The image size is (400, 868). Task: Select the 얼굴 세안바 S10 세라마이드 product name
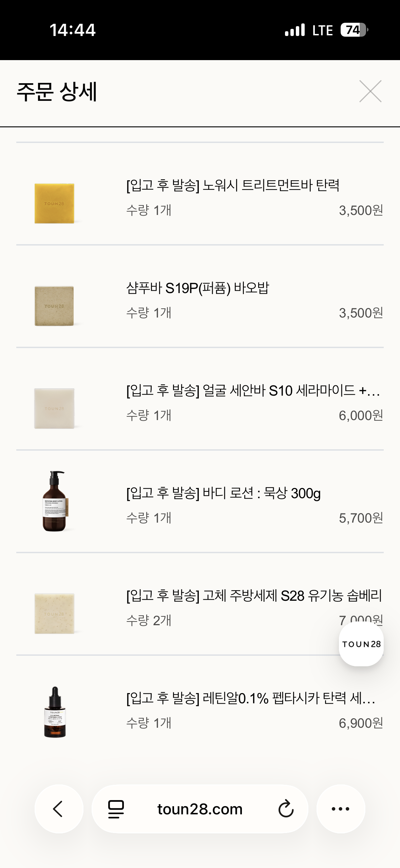pyautogui.click(x=253, y=391)
